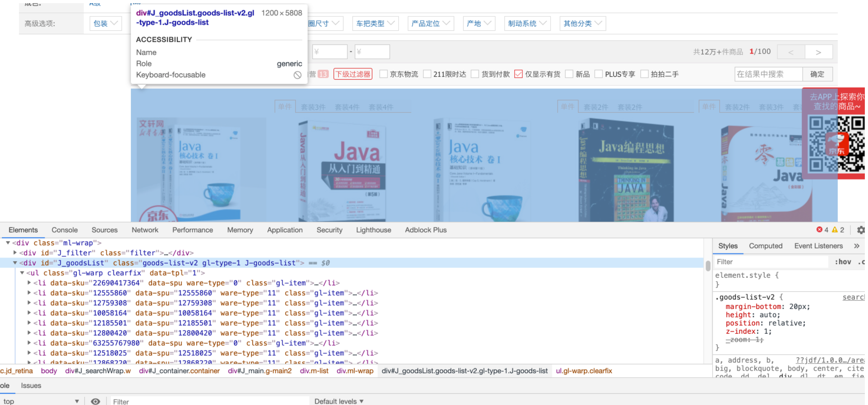Select ul.gl-warp.clearfix in breadcrumb

[x=584, y=371]
